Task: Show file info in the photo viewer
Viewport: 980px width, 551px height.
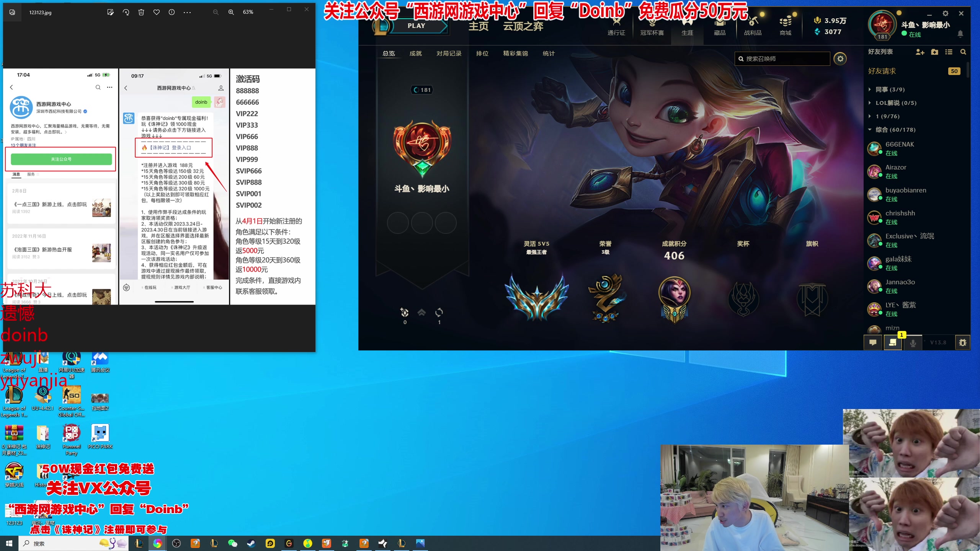Action: [x=172, y=12]
